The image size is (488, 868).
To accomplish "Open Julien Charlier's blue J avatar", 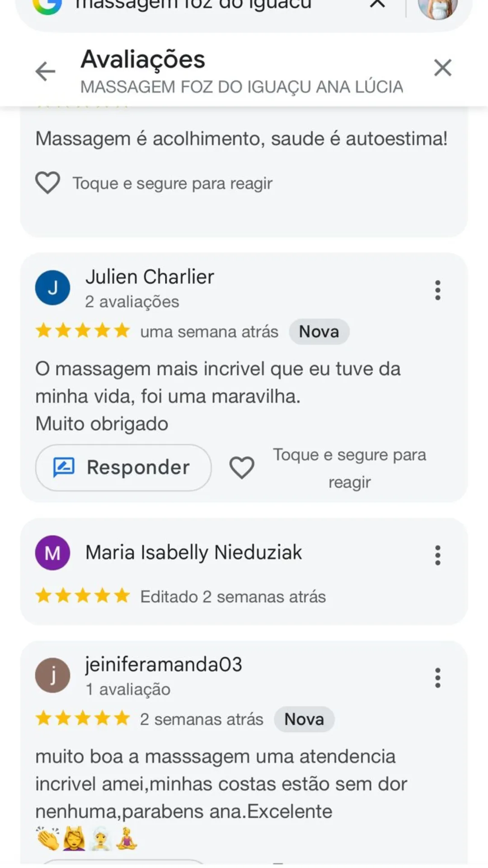I will [53, 288].
